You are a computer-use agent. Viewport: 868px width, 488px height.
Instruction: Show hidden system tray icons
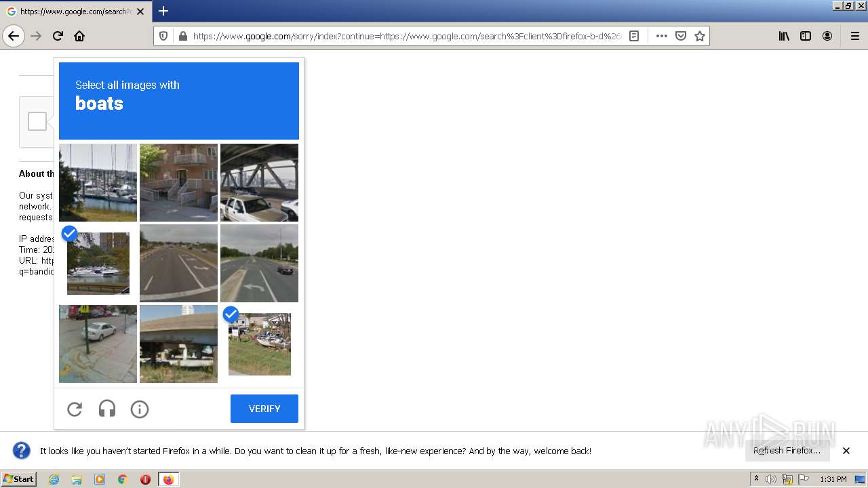pos(756,479)
